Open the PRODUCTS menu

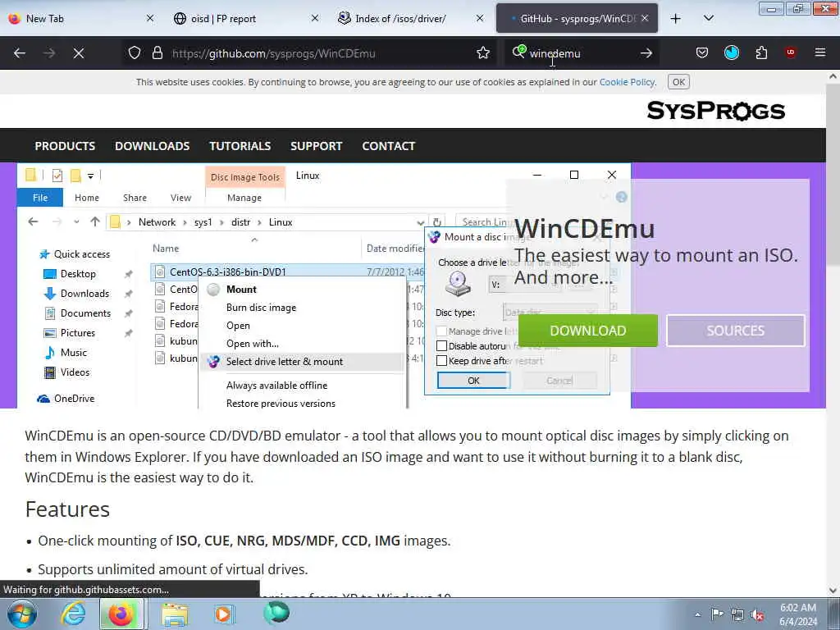[65, 146]
